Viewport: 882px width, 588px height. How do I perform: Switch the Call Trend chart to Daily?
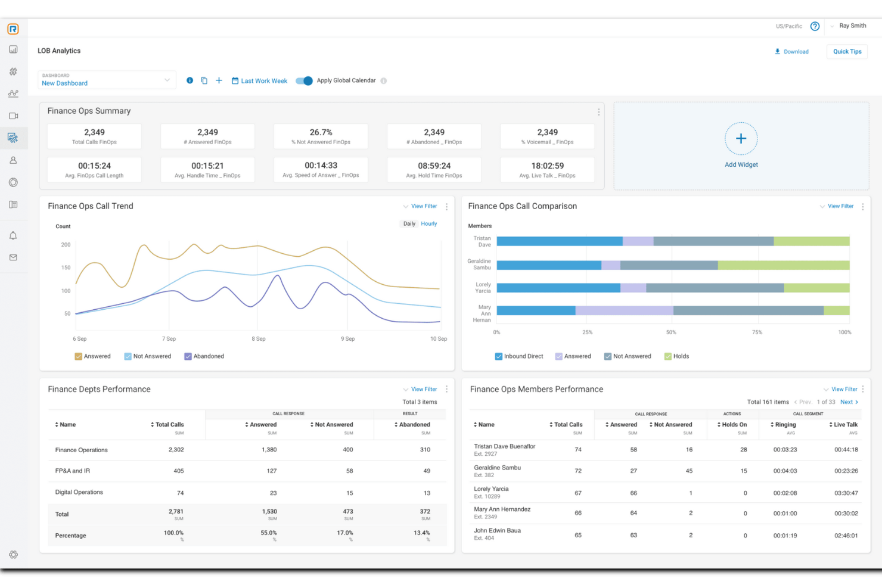click(409, 223)
